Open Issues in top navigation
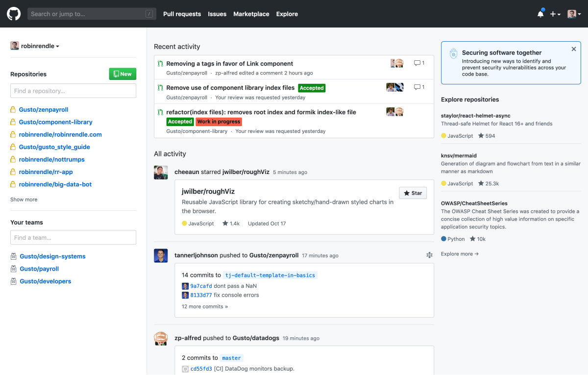This screenshot has height=375, width=588. click(217, 14)
